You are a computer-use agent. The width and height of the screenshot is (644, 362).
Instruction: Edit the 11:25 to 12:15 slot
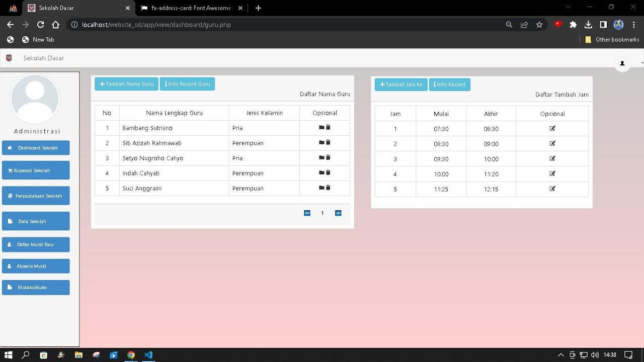[552, 189]
